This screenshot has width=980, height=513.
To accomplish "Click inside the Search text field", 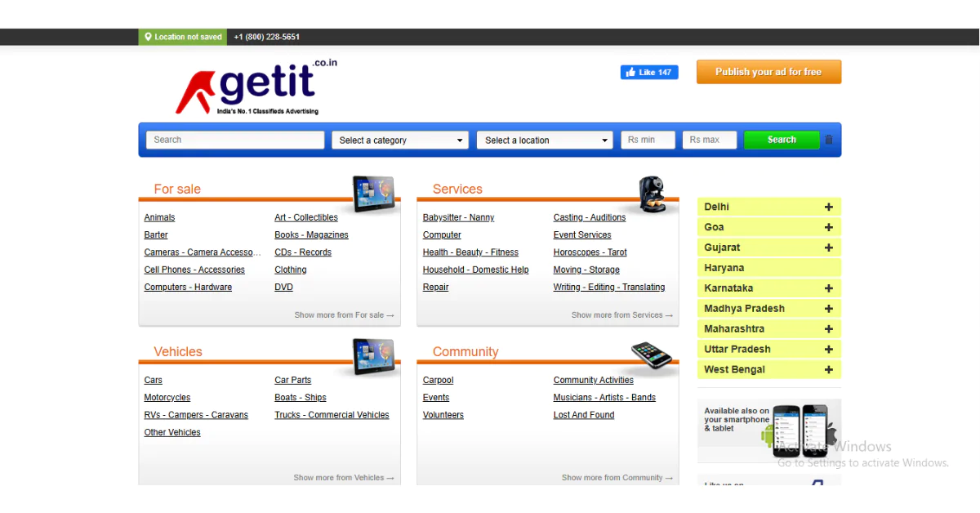I will click(234, 140).
